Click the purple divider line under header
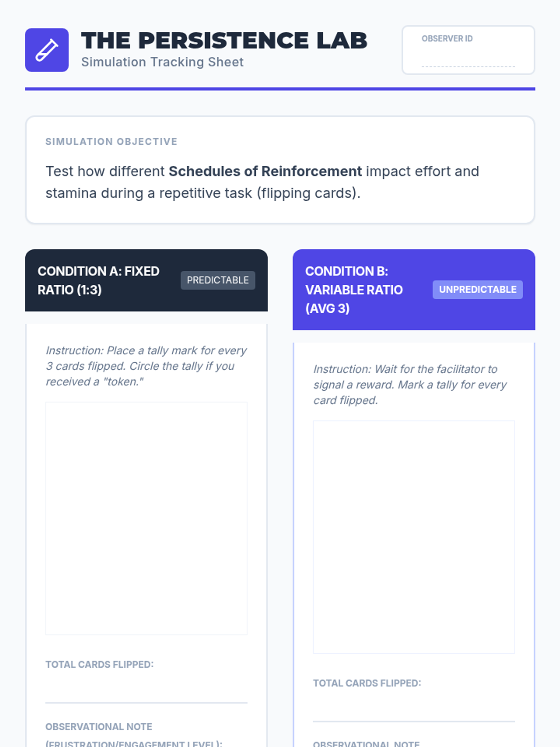Image resolution: width=560 pixels, height=747 pixels. (280, 89)
